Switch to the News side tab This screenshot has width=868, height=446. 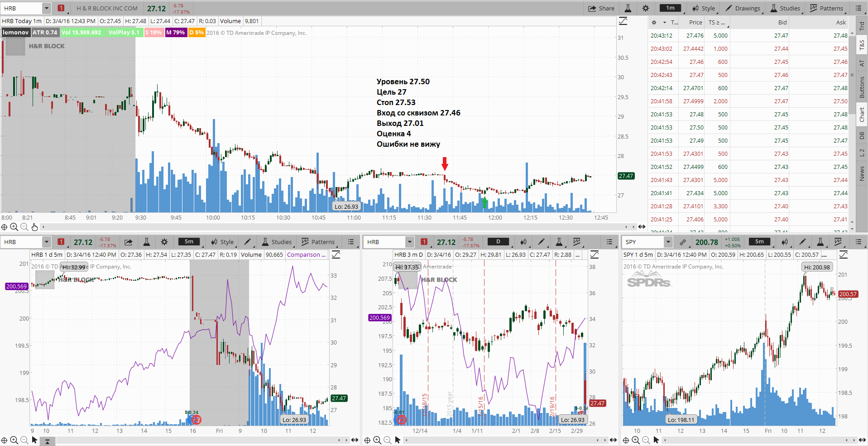click(x=862, y=173)
